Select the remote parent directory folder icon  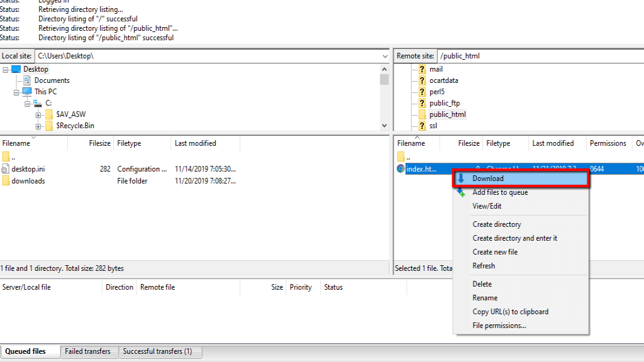click(x=401, y=156)
